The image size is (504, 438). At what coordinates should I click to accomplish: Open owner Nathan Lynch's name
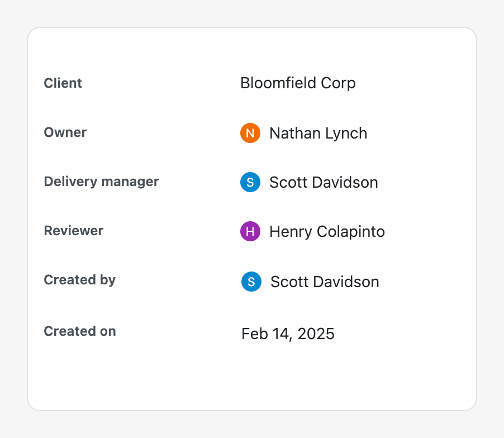coord(318,134)
